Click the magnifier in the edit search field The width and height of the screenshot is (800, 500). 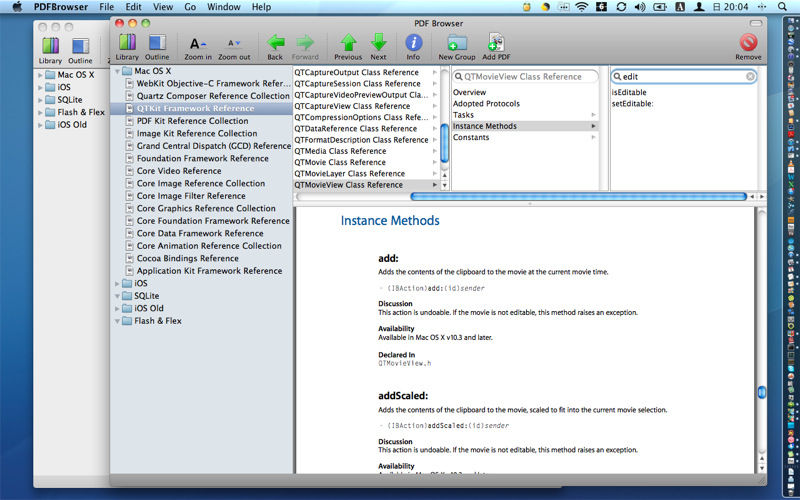[617, 77]
